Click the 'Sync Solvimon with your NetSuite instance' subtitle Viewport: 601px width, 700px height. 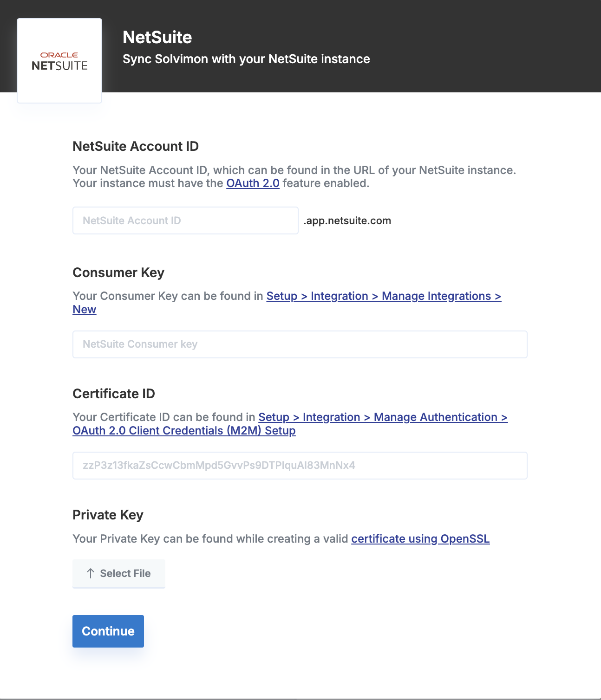pos(246,59)
